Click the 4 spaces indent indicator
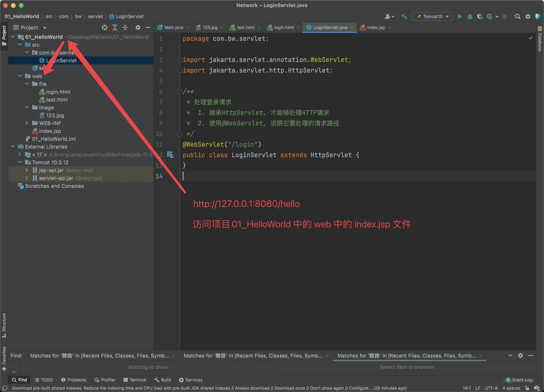This screenshot has height=392, width=544. click(x=511, y=388)
